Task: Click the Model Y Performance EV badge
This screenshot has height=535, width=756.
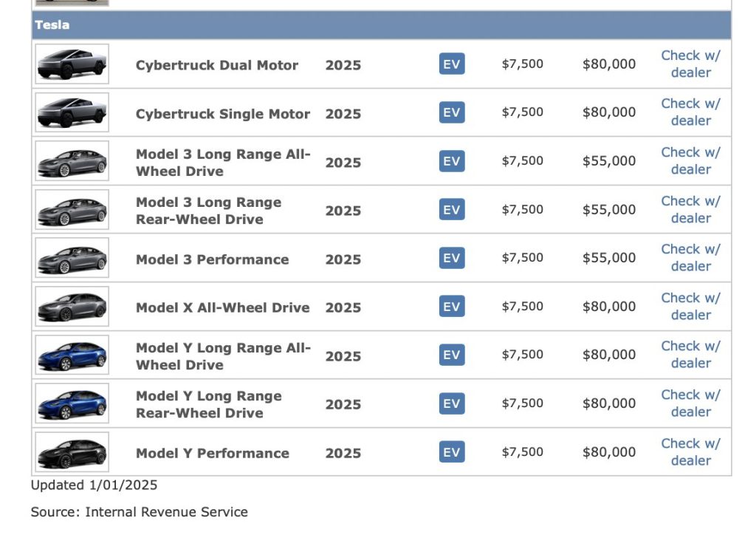Action: 452,452
